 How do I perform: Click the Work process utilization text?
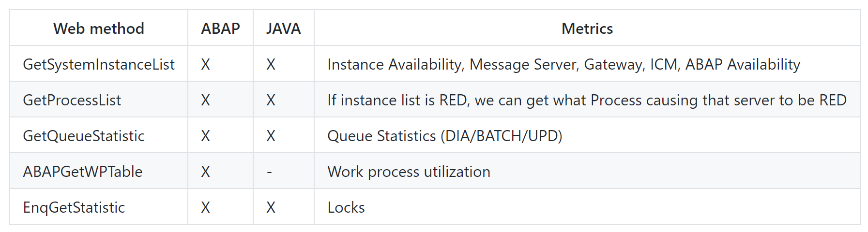click(409, 172)
